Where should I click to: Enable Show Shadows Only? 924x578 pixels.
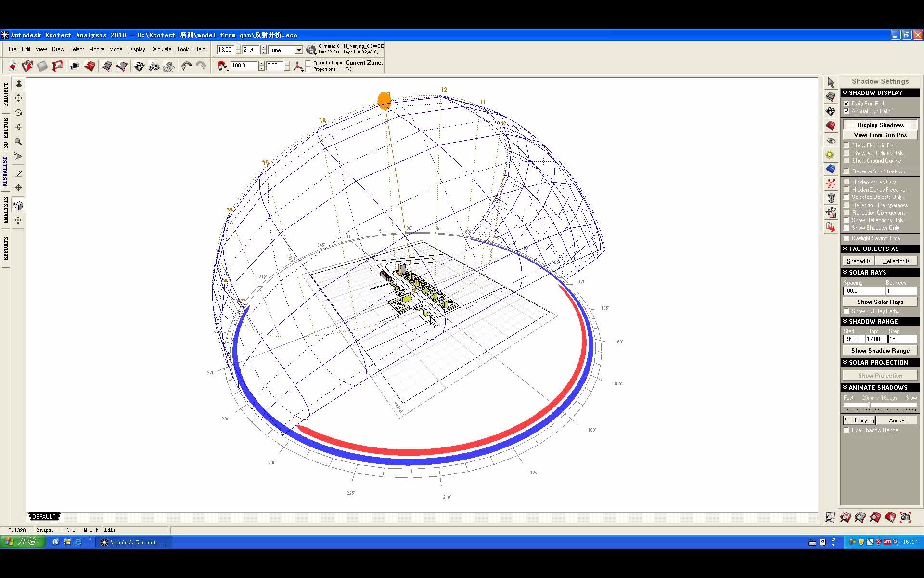tap(847, 228)
